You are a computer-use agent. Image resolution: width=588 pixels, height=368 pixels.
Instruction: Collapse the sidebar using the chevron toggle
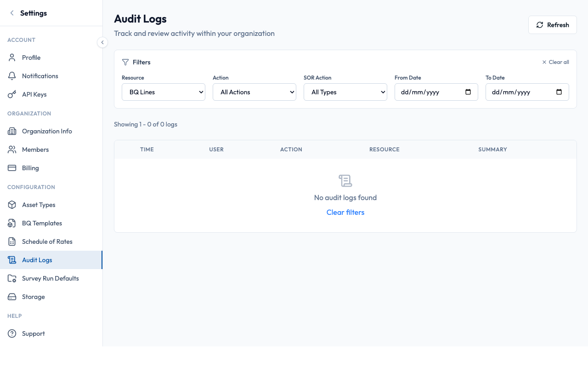coord(102,42)
